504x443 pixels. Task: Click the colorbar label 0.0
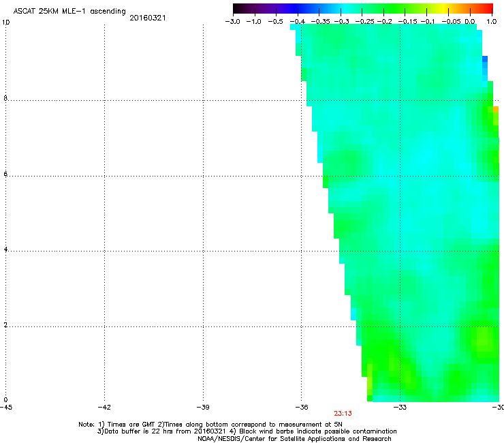pyautogui.click(x=470, y=22)
